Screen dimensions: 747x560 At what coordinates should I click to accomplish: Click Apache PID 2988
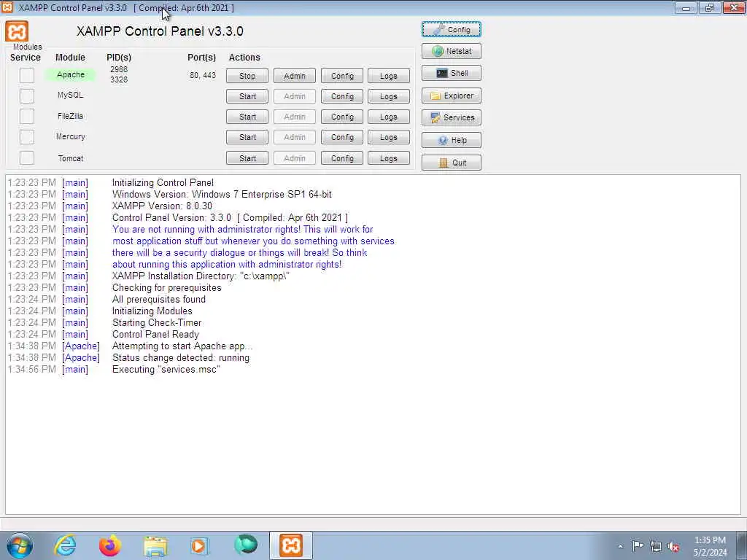coord(119,69)
